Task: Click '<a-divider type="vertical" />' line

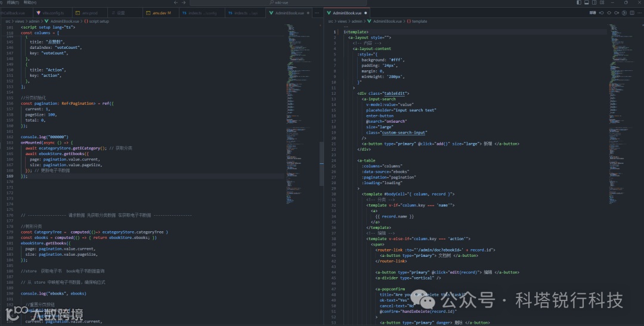Action: click(x=408, y=278)
